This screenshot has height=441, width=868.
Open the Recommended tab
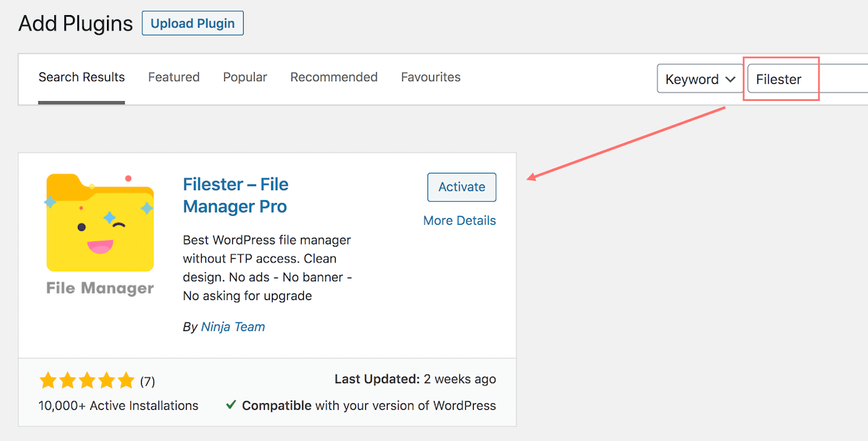(334, 77)
